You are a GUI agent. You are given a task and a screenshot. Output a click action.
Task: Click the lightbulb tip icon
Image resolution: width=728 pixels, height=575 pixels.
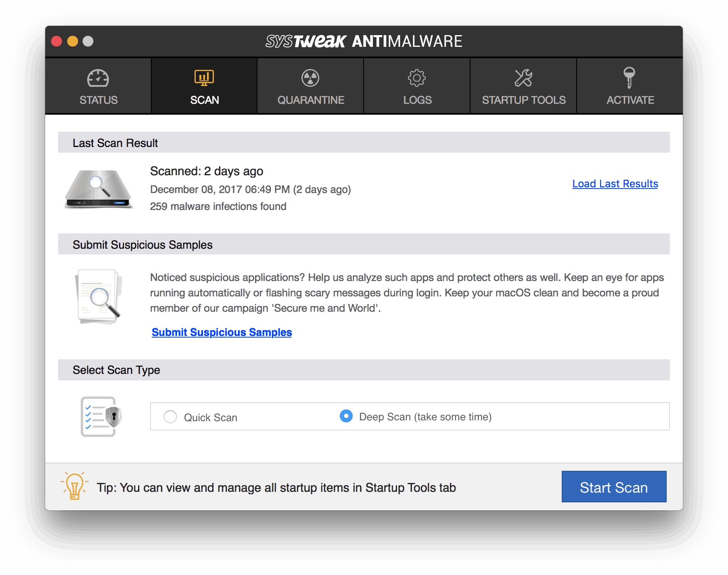[x=74, y=486]
